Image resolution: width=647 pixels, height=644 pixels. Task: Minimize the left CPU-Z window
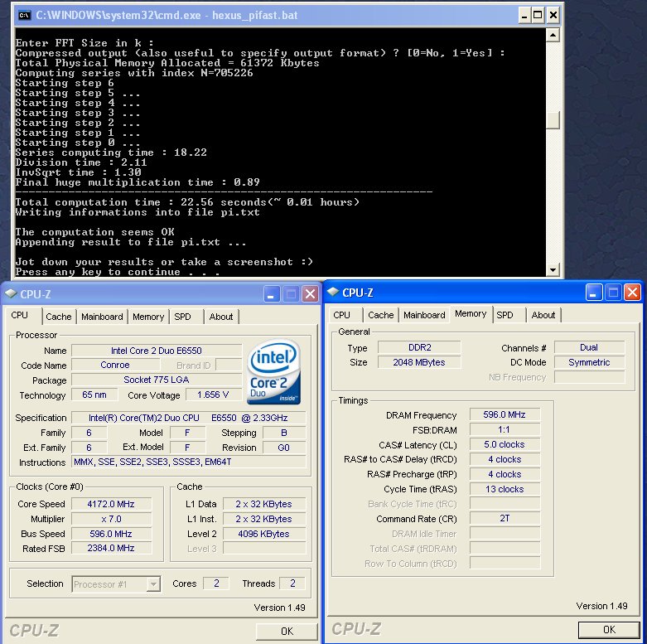point(272,294)
